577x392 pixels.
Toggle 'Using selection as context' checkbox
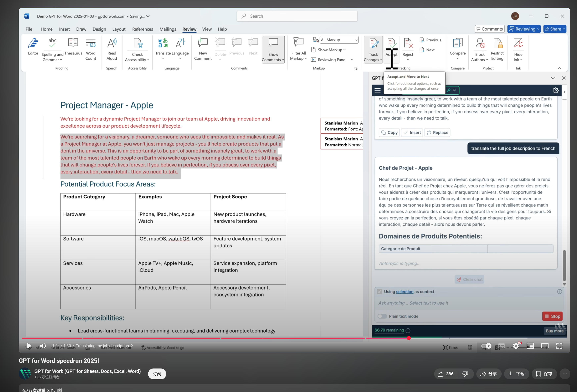tap(379, 292)
